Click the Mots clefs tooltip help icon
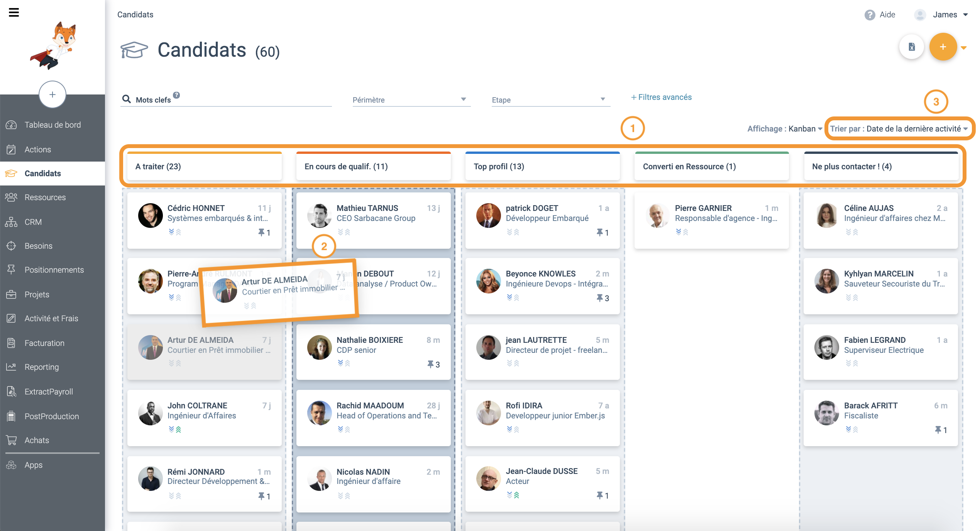 176,95
